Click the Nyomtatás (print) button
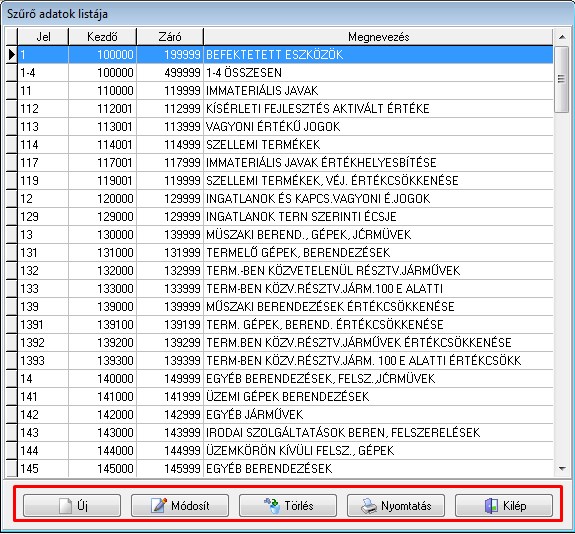 (x=396, y=506)
